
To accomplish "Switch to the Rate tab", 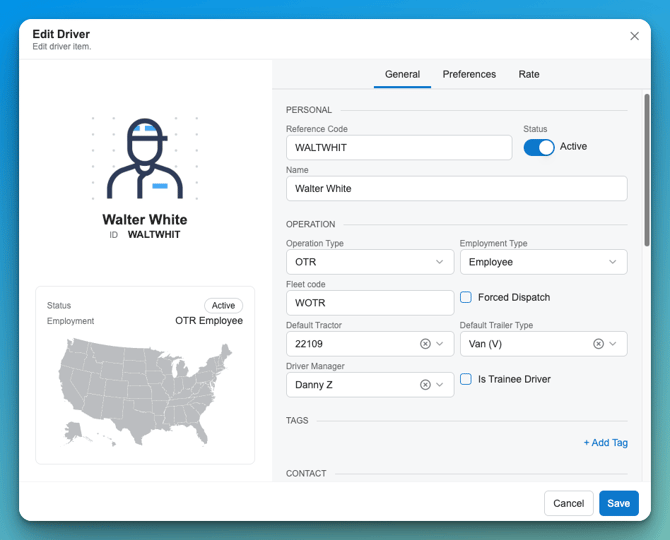I will 529,74.
